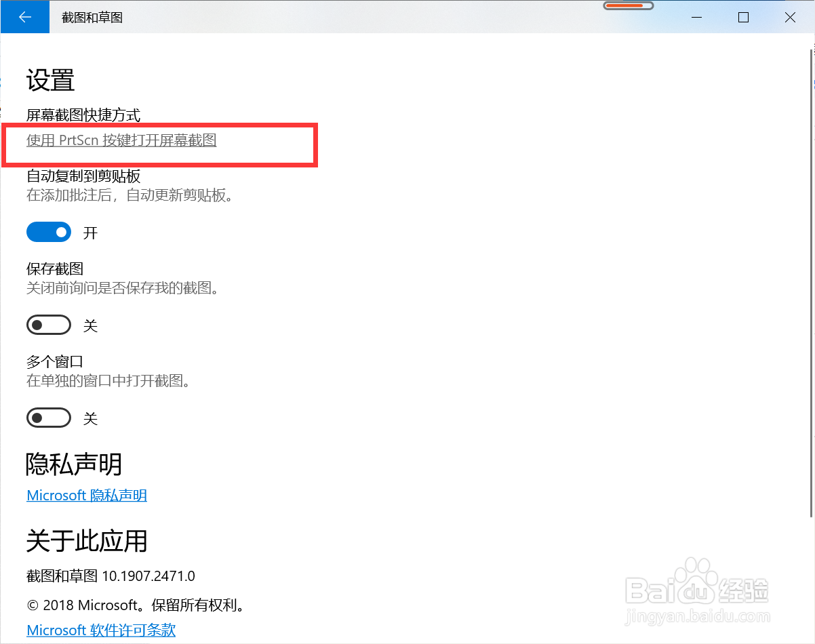Open 使用 PrtScn 按键打开屏幕截图 link
Screen dimensions: 815x644
121,140
